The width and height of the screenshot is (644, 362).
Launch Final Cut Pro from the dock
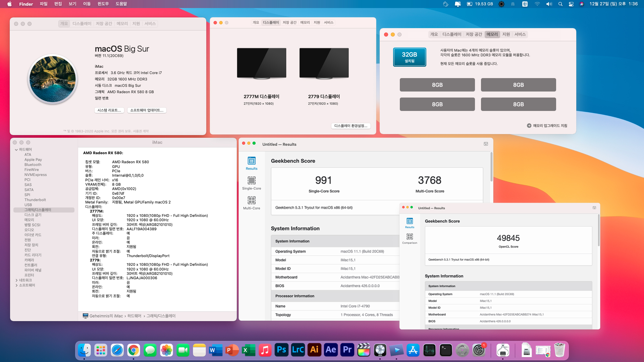(364, 350)
